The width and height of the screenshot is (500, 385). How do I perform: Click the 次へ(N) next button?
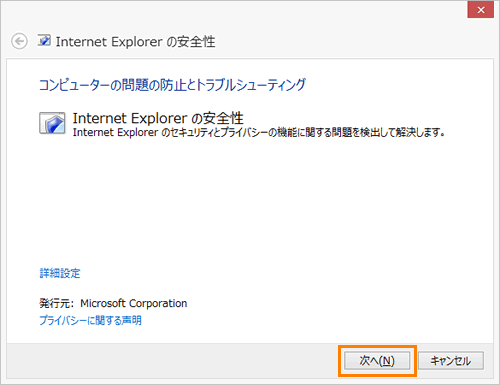tap(377, 361)
